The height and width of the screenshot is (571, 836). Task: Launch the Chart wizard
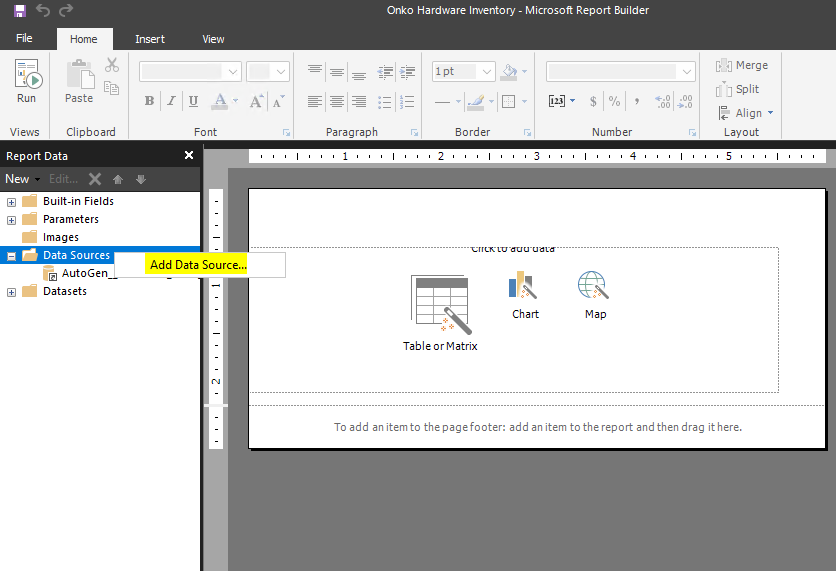[525, 295]
